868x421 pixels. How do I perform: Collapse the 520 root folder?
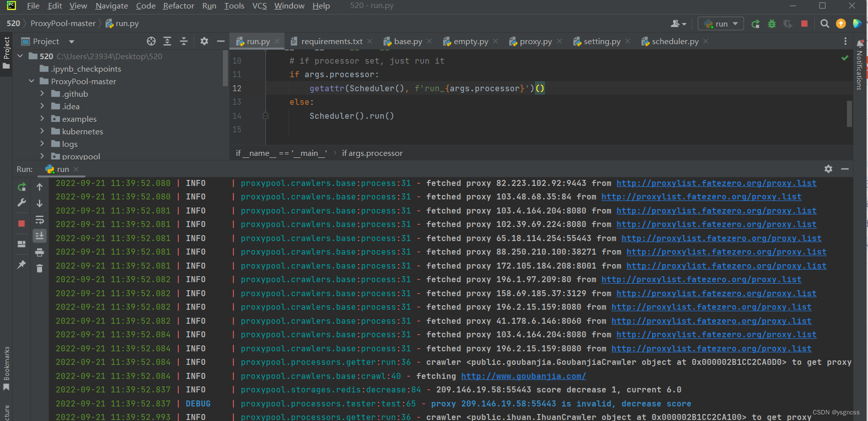point(20,56)
